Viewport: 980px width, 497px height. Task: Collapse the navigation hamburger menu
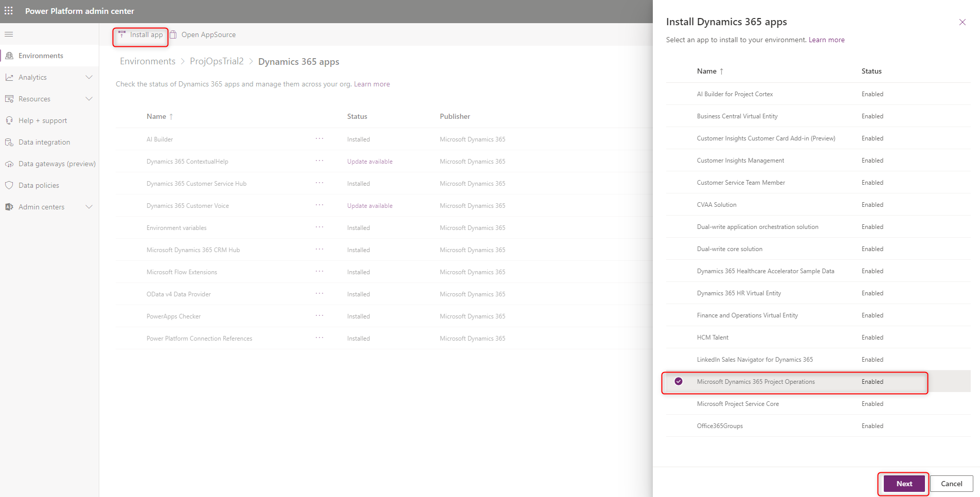point(9,34)
